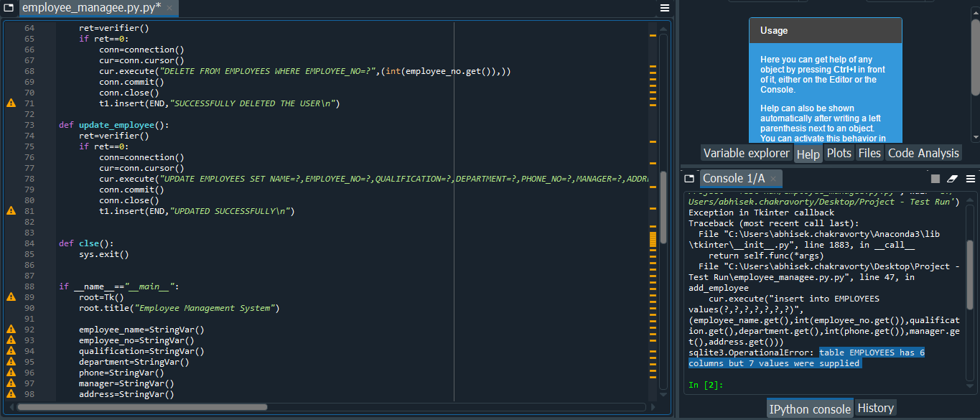The image size is (980, 420).
Task: Open the IPython console options menu
Action: coord(970,179)
